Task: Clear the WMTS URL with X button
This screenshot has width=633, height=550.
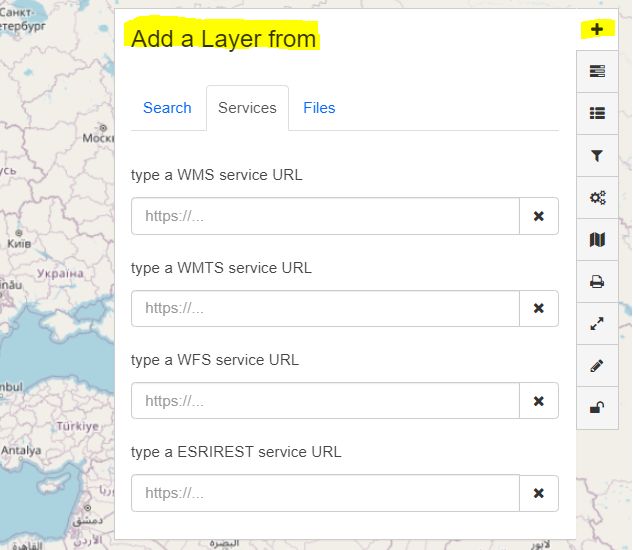Action: tap(539, 308)
